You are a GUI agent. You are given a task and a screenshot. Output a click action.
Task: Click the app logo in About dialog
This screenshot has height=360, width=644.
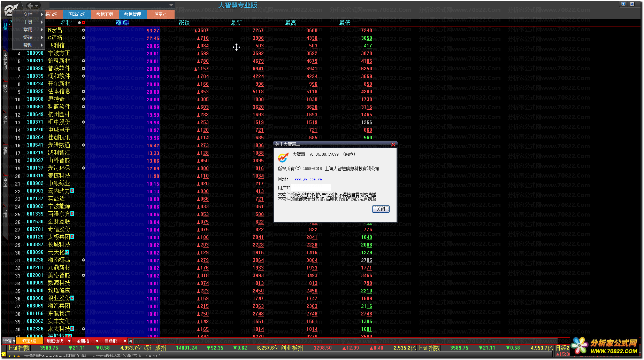283,157
